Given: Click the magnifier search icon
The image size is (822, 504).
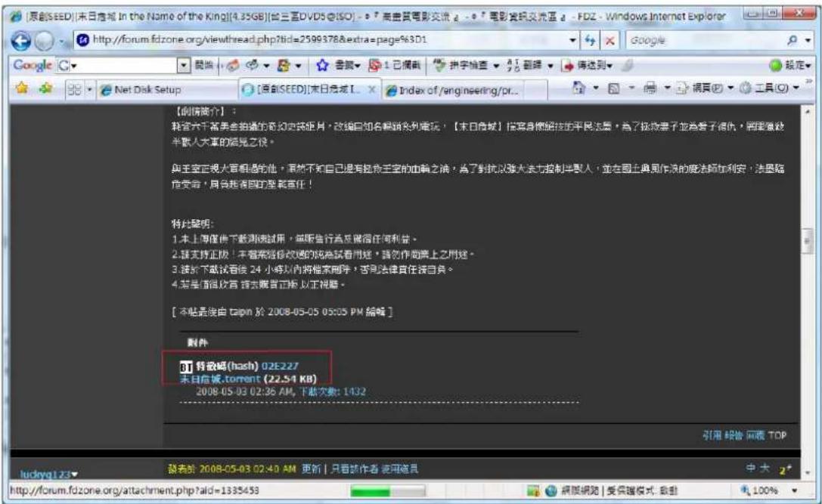Looking at the screenshot, I should tap(793, 40).
